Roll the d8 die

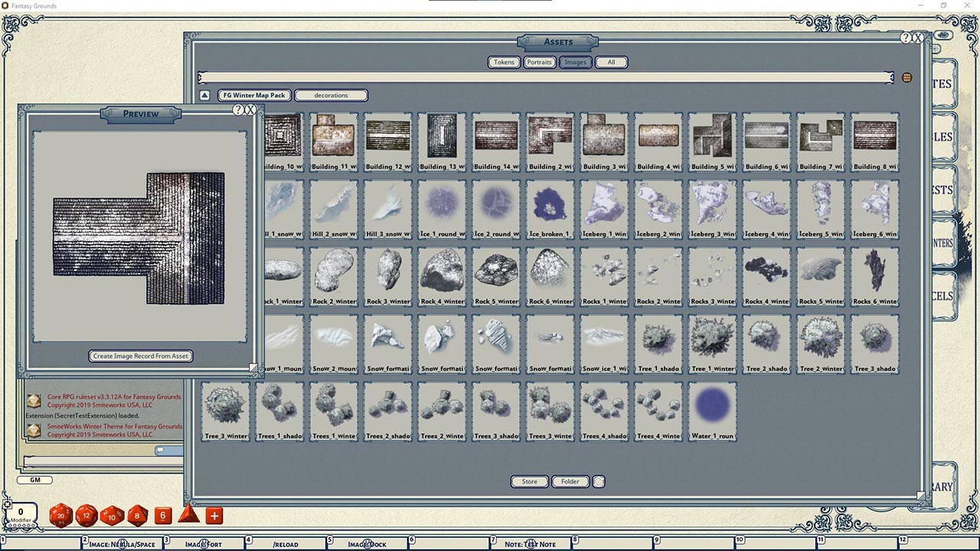coord(137,516)
